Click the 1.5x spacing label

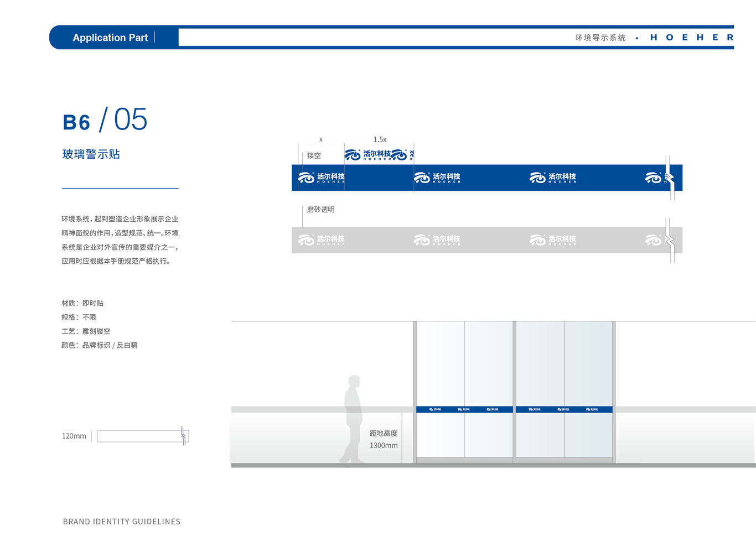tap(380, 139)
